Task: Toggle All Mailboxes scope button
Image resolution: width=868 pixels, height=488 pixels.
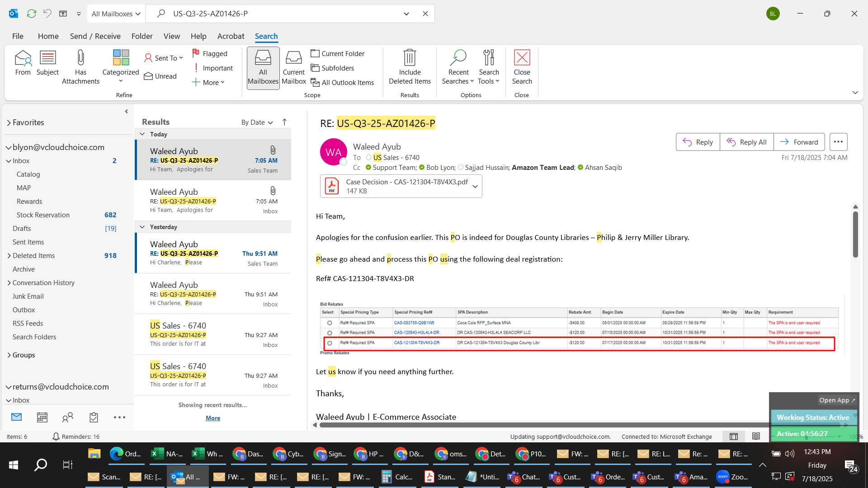Action: tap(263, 68)
